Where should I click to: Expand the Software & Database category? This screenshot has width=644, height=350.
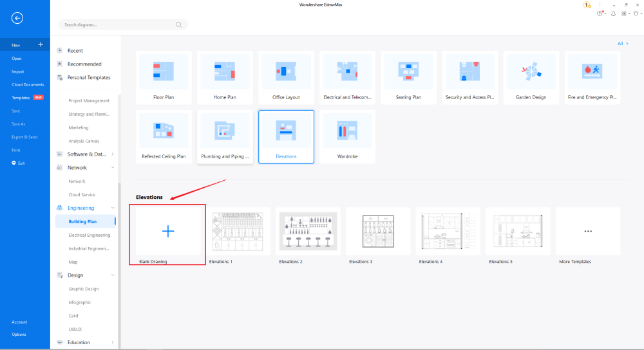coord(113,154)
